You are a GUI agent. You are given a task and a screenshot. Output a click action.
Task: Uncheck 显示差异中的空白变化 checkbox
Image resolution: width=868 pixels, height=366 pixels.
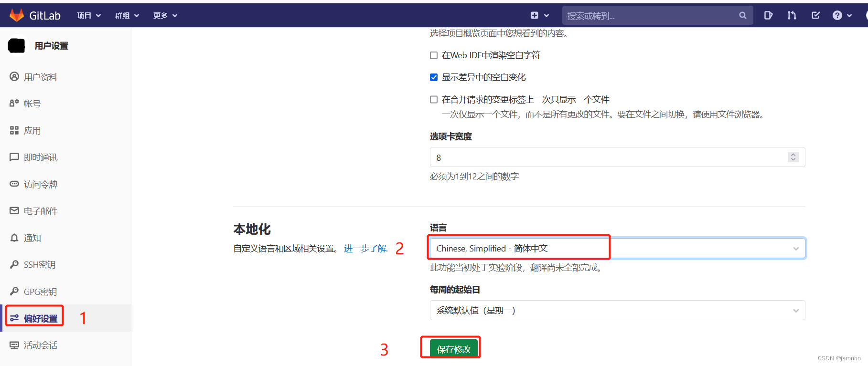click(x=434, y=77)
